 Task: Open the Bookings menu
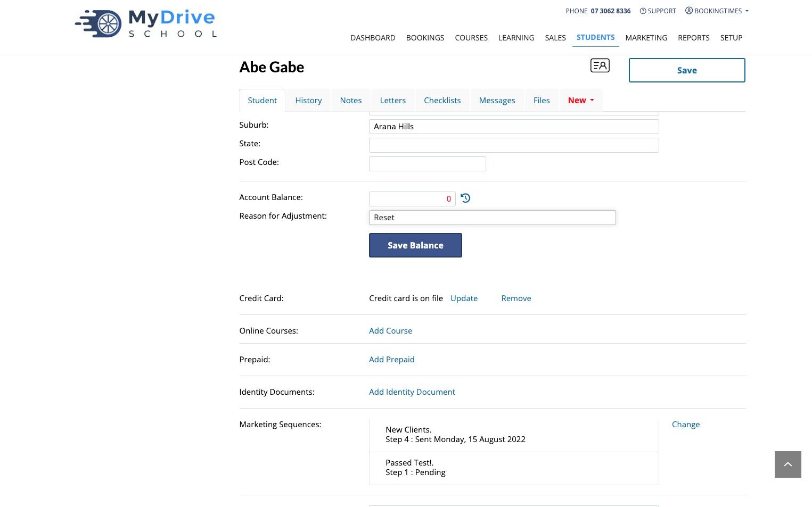425,38
